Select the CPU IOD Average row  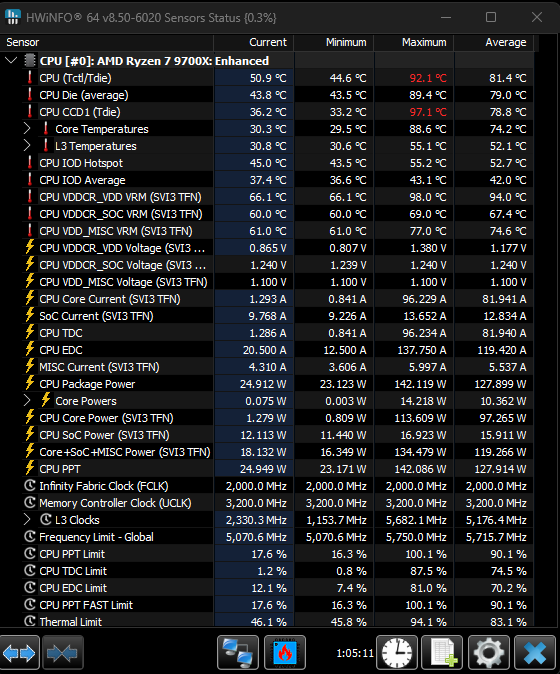click(x=266, y=180)
